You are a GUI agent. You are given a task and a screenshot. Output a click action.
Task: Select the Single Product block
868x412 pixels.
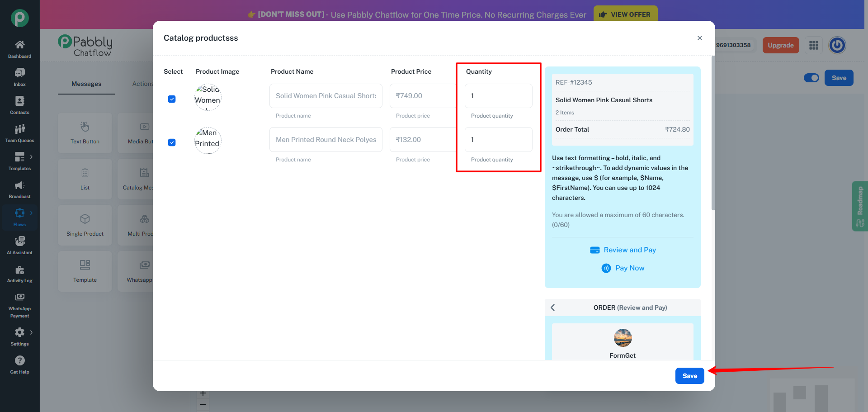point(85,225)
